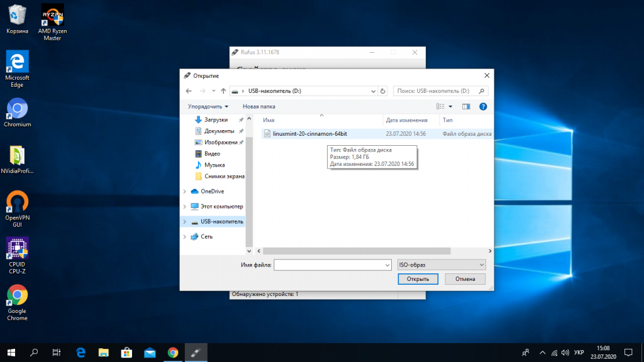
Task: Click the back arrow in file dialog
Action: [189, 91]
